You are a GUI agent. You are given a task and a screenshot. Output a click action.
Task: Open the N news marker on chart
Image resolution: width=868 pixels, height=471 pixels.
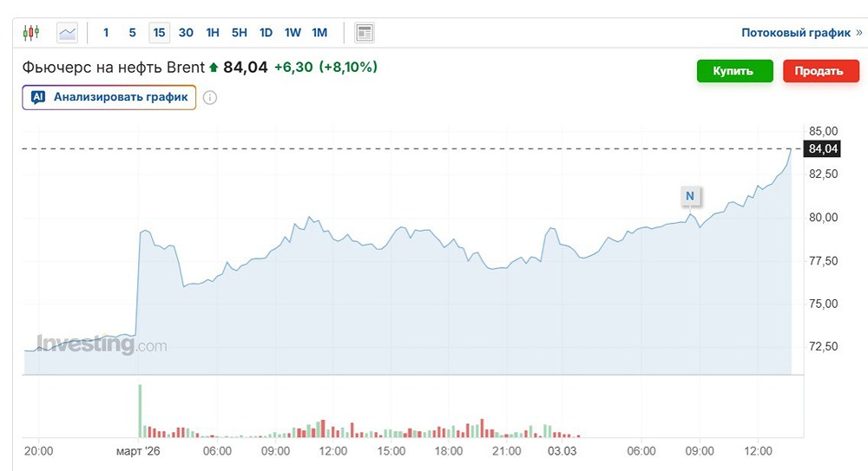pyautogui.click(x=690, y=196)
